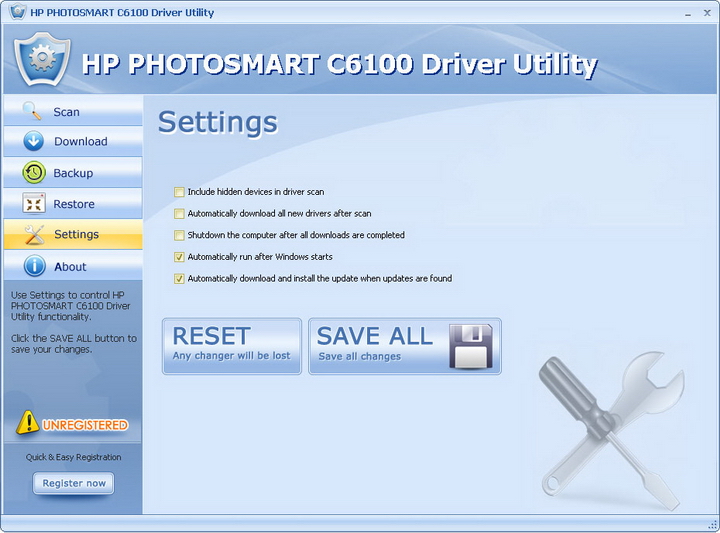Click the shield gear logo in header

tap(42, 59)
